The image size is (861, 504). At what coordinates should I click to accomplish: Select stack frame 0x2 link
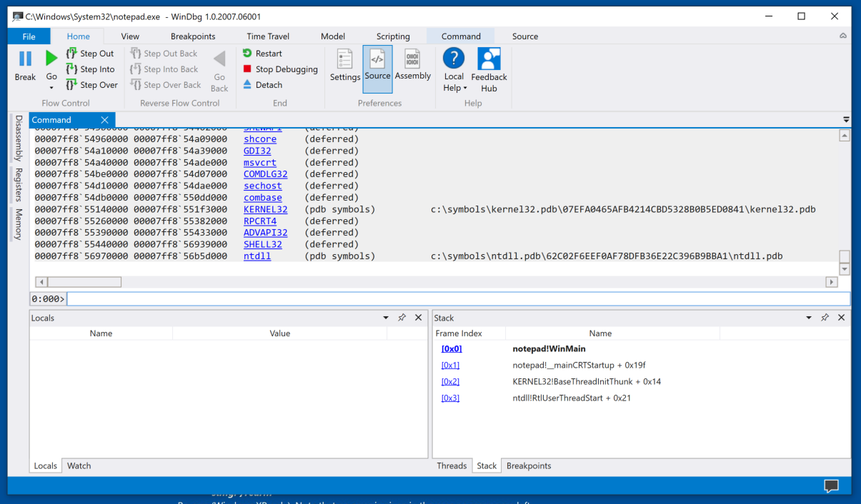tap(450, 381)
